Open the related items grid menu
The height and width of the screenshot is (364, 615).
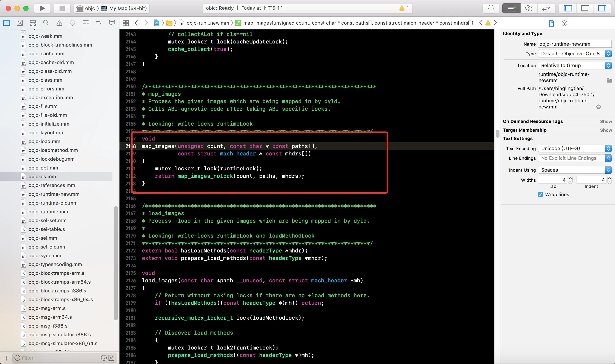pos(126,23)
